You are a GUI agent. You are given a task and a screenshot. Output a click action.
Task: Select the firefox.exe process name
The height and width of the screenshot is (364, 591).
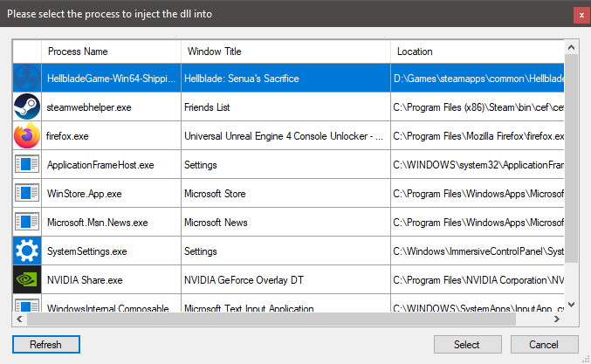[x=68, y=136]
